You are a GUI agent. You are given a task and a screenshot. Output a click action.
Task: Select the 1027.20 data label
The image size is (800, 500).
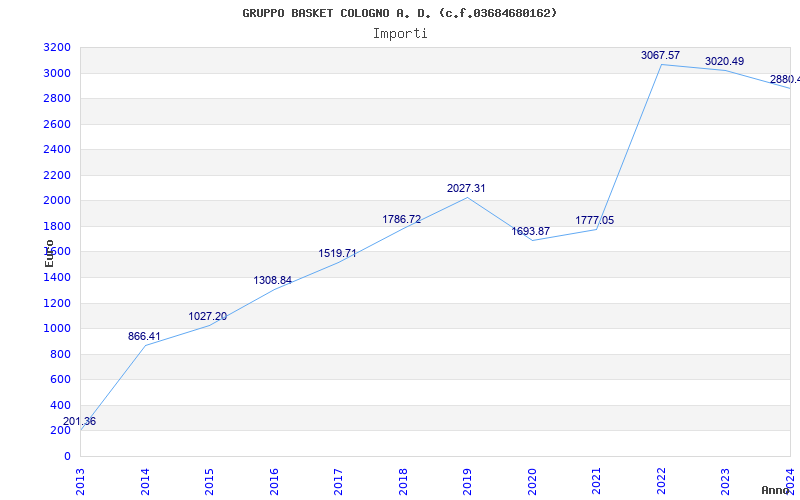pos(208,316)
